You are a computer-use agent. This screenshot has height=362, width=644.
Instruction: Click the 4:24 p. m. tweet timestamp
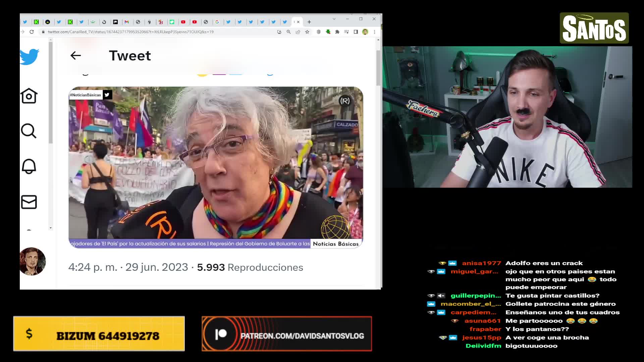pos(93,267)
